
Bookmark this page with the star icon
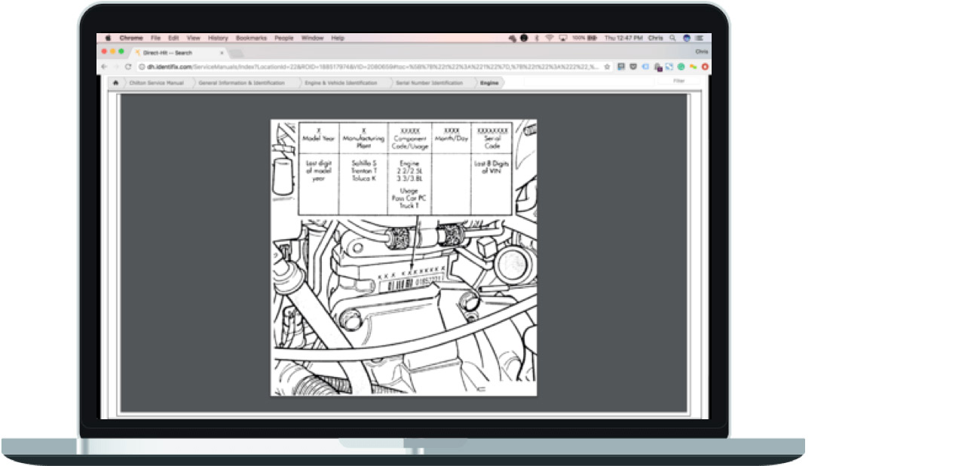pos(608,67)
